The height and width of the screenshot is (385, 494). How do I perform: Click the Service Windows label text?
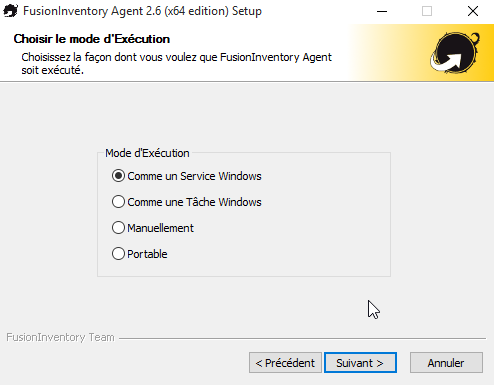coord(221,176)
